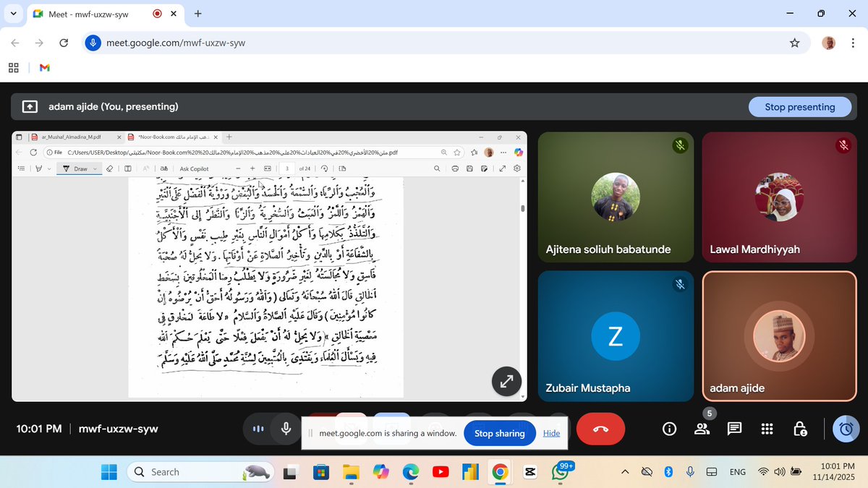
Task: Open audio settings beside Meet microphone
Action: click(x=258, y=429)
